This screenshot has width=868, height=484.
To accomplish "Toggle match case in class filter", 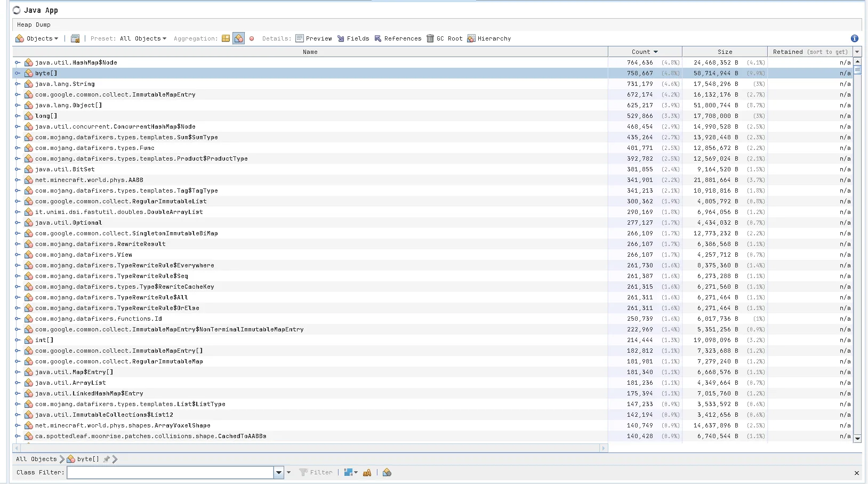I will point(367,473).
